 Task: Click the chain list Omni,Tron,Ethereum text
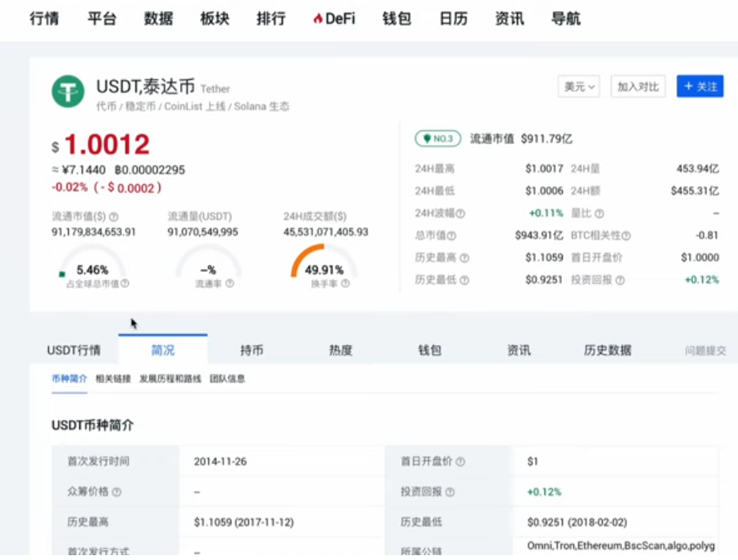coord(621,546)
